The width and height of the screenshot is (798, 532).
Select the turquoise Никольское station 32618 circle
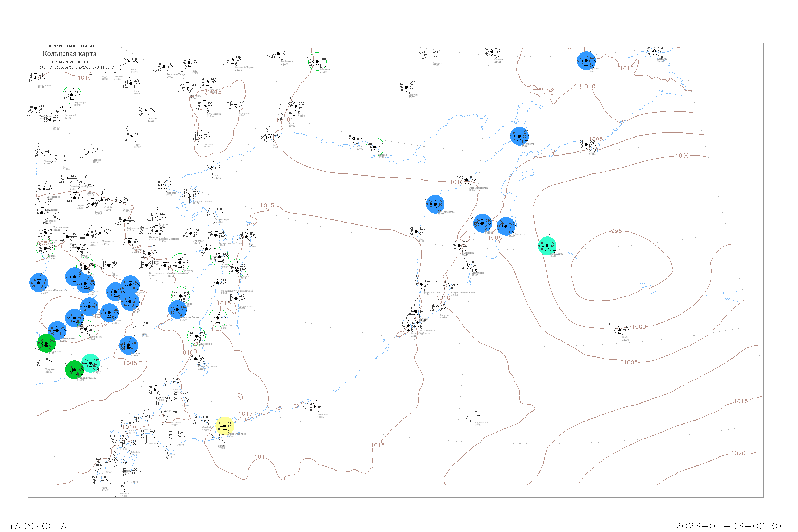coord(547,246)
